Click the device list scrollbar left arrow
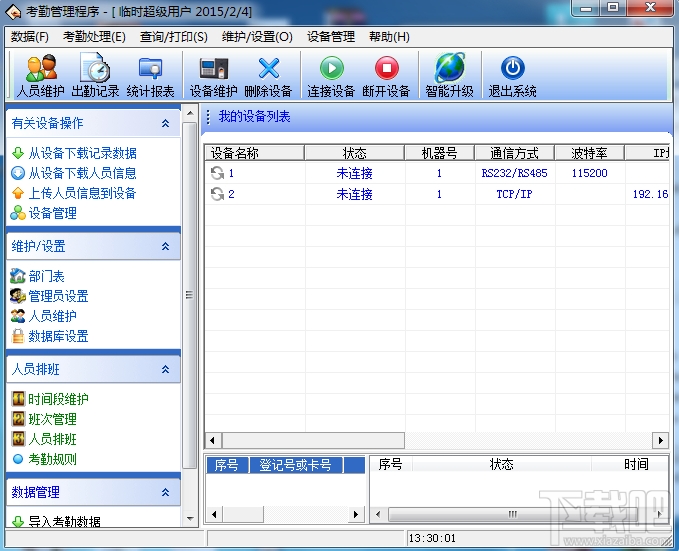 [213, 441]
